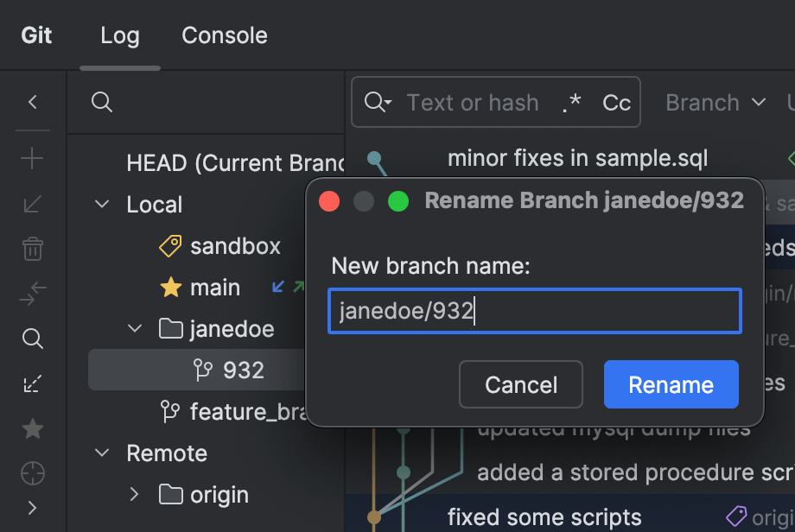The image size is (795, 532).
Task: Expand the origin remote folder
Action: tap(134, 494)
